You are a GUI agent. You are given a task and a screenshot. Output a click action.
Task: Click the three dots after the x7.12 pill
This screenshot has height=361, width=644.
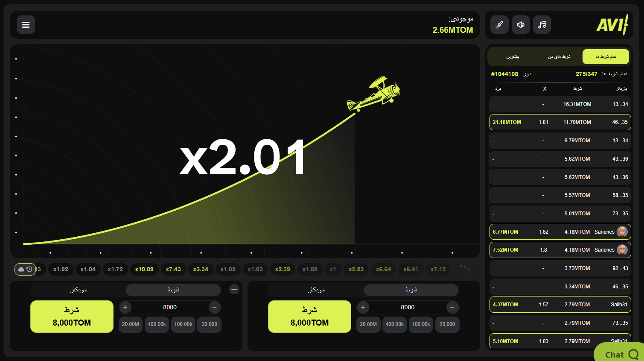[x=465, y=268]
